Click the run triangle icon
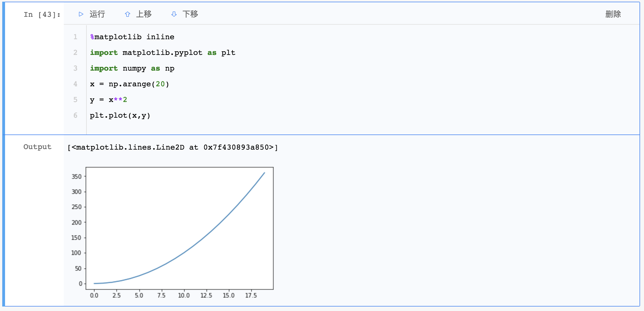Image resolution: width=644 pixels, height=311 pixels. 81,14
